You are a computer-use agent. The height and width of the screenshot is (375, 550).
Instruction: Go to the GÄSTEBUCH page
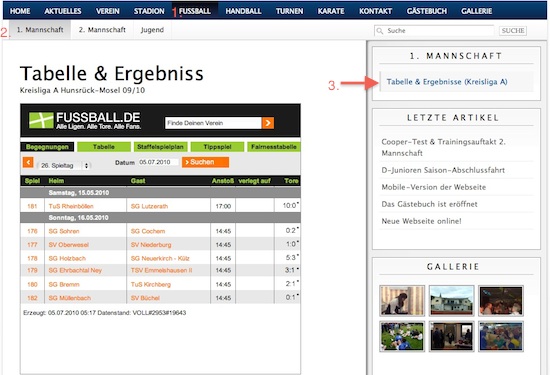(x=427, y=11)
